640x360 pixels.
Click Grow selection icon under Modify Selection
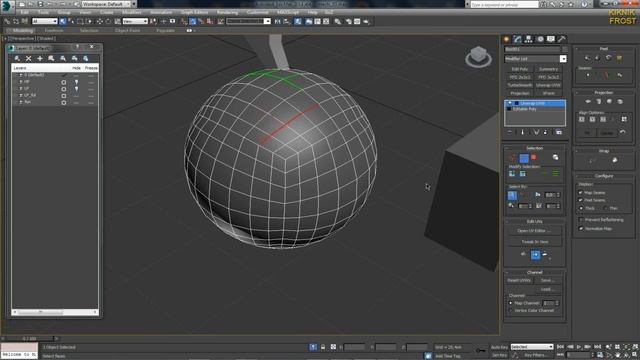pyautogui.click(x=512, y=174)
